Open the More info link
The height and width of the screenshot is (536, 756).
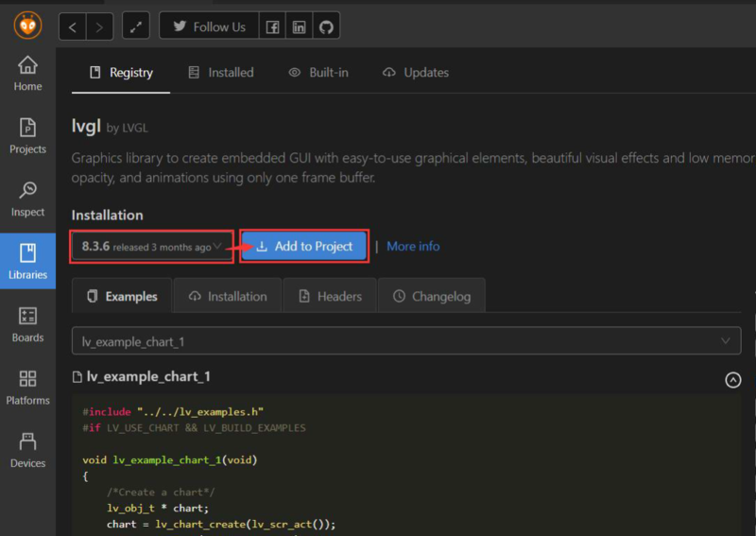[x=413, y=247]
